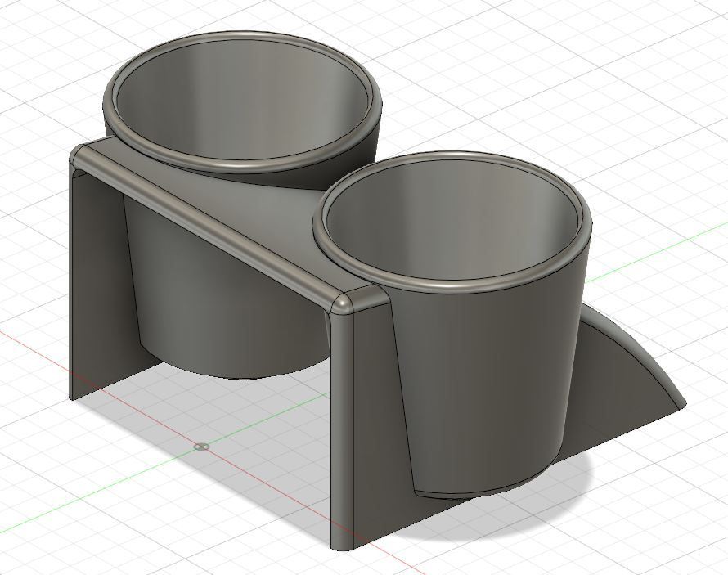Click empty grid space in the top-right corner

(x=654, y=65)
